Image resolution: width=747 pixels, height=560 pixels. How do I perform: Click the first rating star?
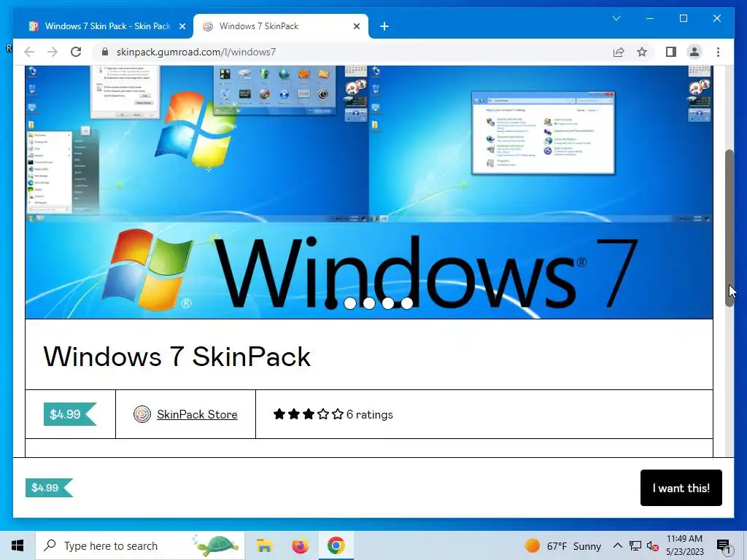[x=279, y=414]
